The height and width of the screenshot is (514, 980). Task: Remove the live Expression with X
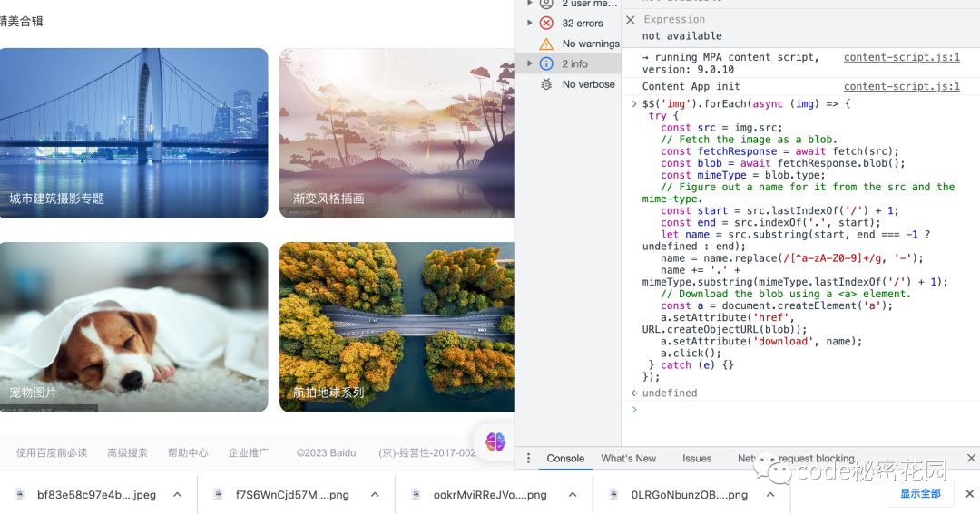pyautogui.click(x=631, y=20)
